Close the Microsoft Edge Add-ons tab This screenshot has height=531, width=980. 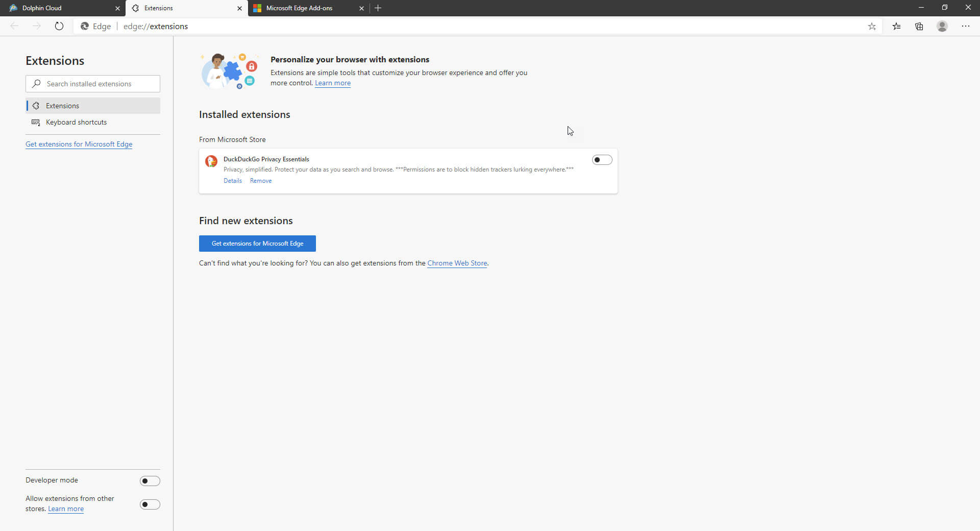361,8
